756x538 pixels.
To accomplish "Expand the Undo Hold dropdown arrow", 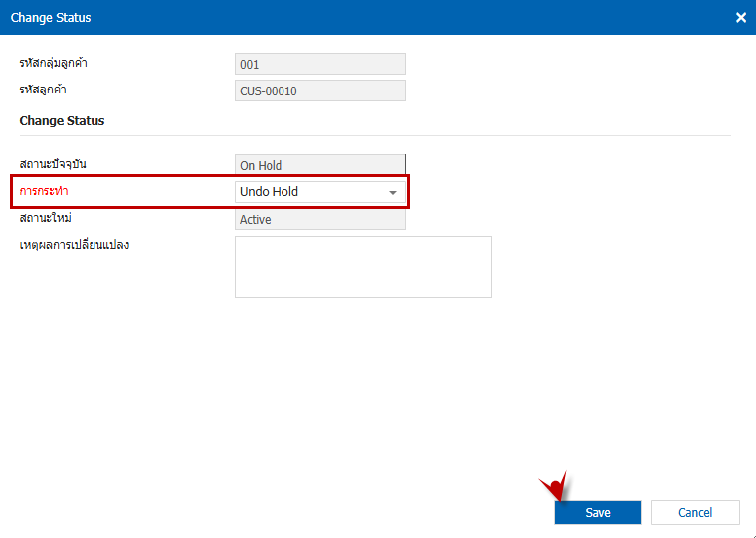I will click(392, 192).
